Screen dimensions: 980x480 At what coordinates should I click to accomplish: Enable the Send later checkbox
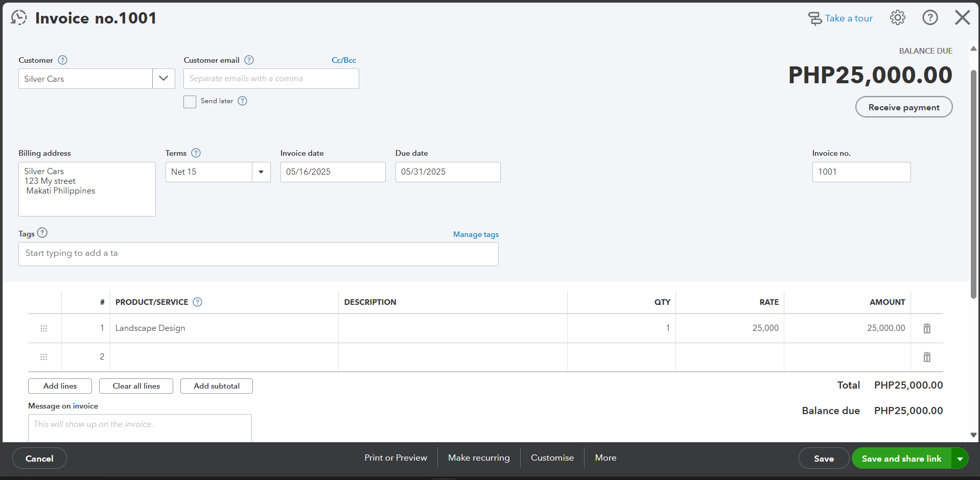(190, 102)
